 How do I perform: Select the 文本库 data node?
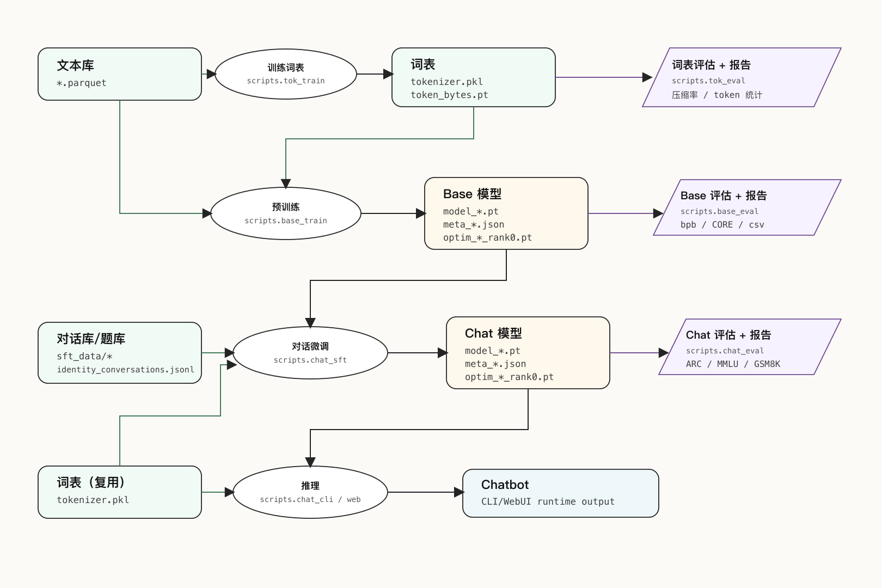120,74
